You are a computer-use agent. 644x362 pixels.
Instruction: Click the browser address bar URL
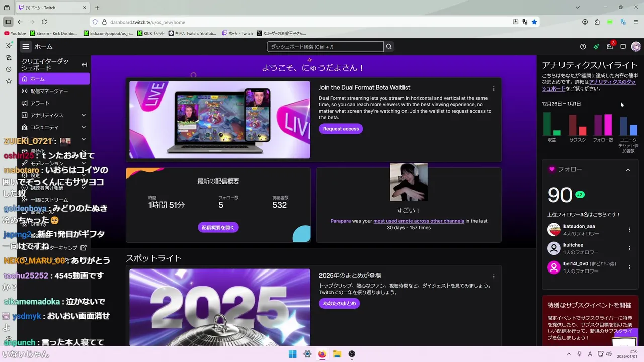pyautogui.click(x=147, y=22)
